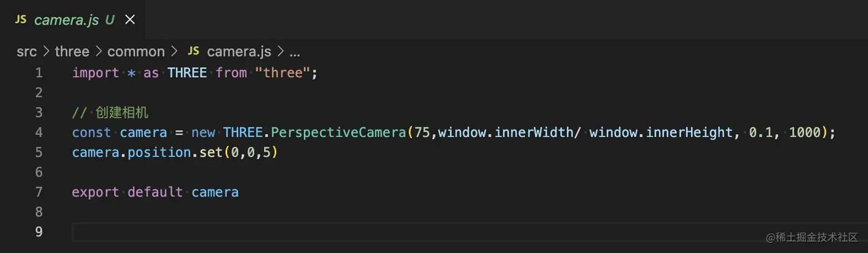The width and height of the screenshot is (868, 253).
Task: Place cursor on PerspectiveCamera identifier
Action: [x=338, y=133]
